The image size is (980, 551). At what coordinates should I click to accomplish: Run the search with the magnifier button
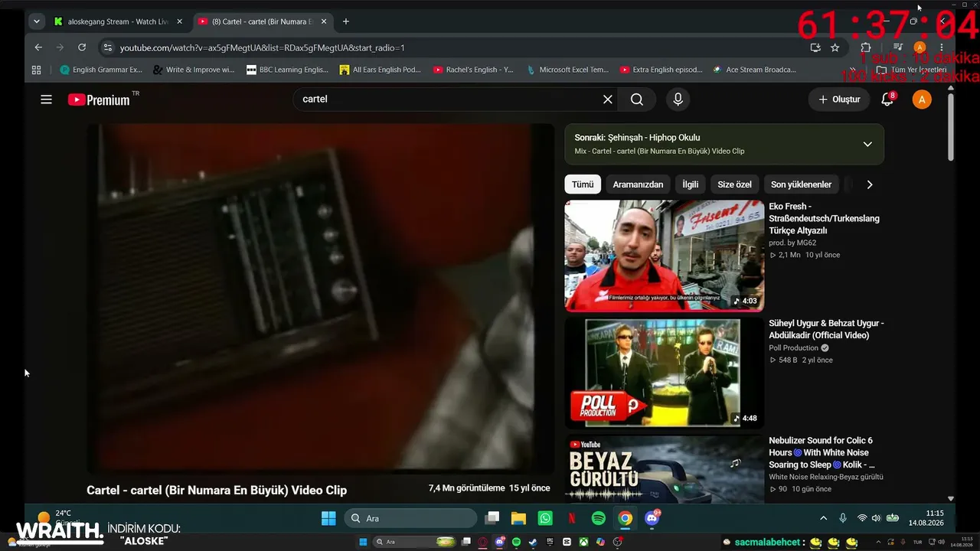click(637, 99)
